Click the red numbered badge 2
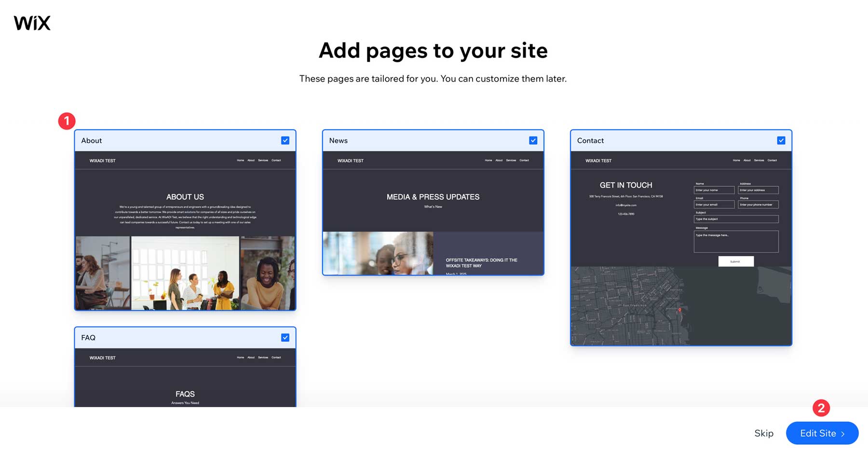Image resolution: width=868 pixels, height=453 pixels. tap(821, 408)
